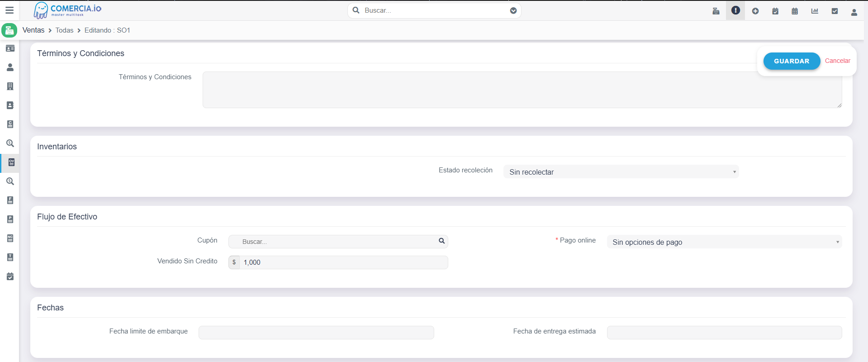Open the alerts exclamation icon
This screenshot has width=868, height=362.
coord(735,10)
